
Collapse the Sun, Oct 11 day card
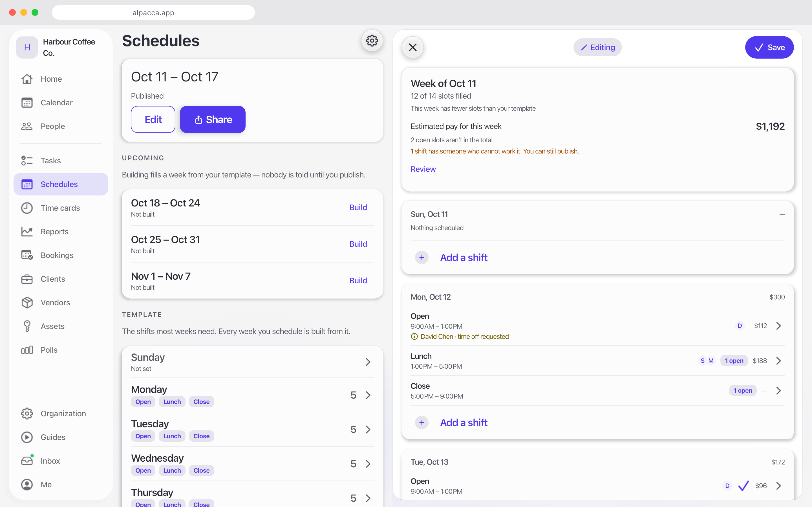coord(782,214)
